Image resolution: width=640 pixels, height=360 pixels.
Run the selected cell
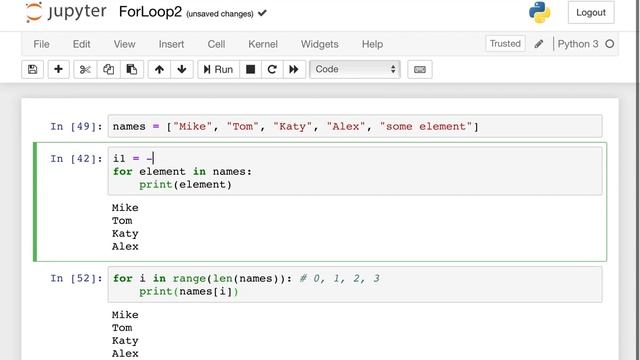click(x=218, y=69)
